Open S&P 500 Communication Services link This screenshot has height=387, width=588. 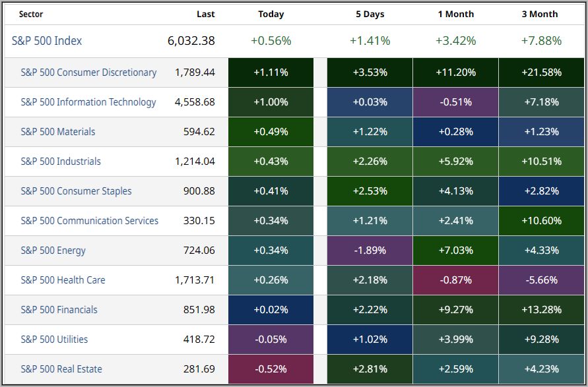(90, 221)
